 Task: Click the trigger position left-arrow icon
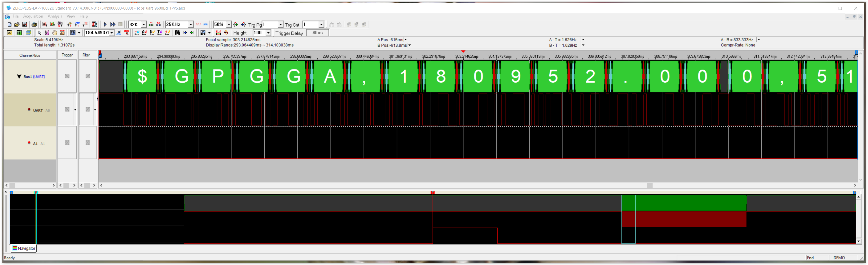[x=235, y=24]
